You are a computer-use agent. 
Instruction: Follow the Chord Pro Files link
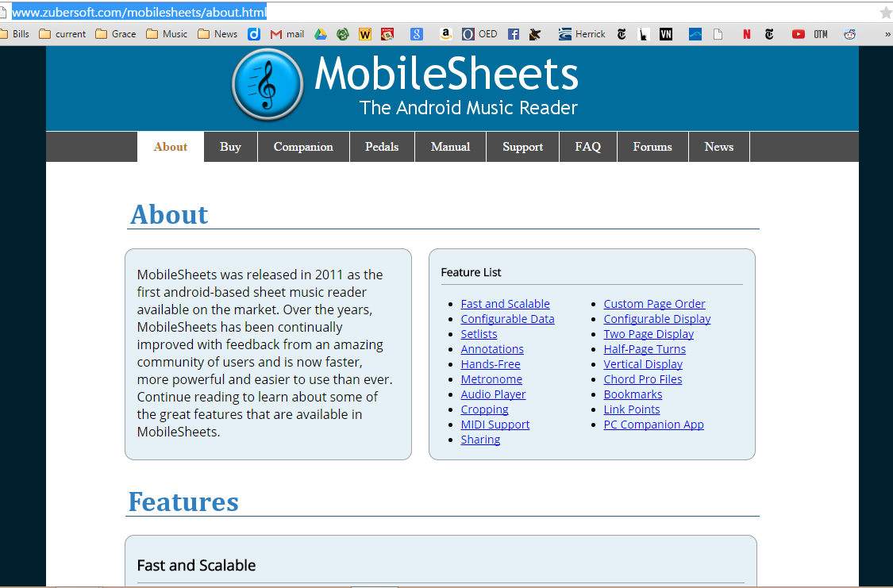coord(643,379)
